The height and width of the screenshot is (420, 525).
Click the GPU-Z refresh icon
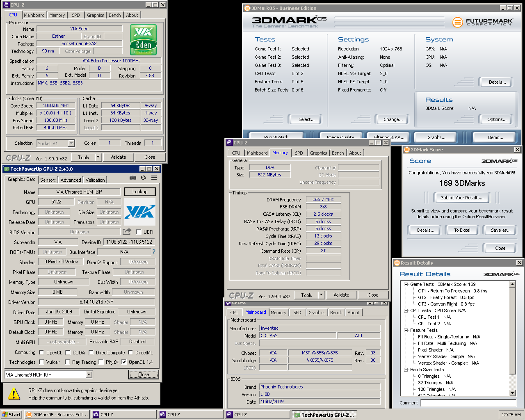143,178
